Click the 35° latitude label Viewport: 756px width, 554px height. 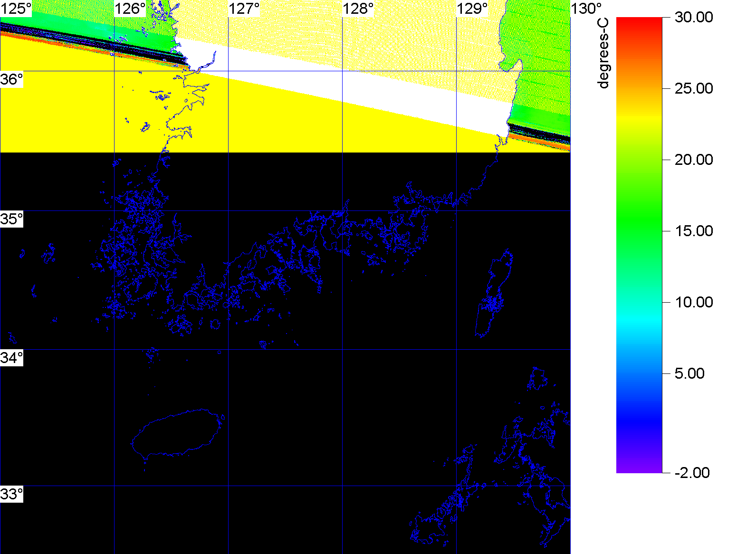pos(11,220)
